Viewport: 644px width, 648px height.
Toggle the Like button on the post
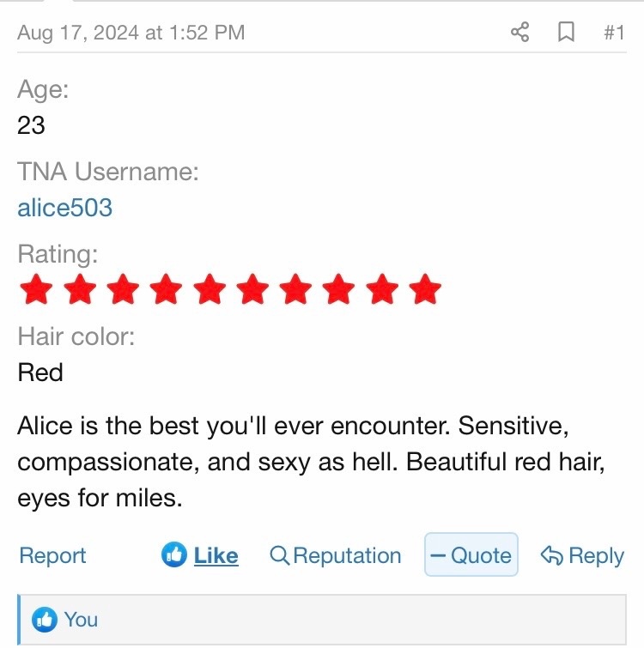pyautogui.click(x=216, y=555)
